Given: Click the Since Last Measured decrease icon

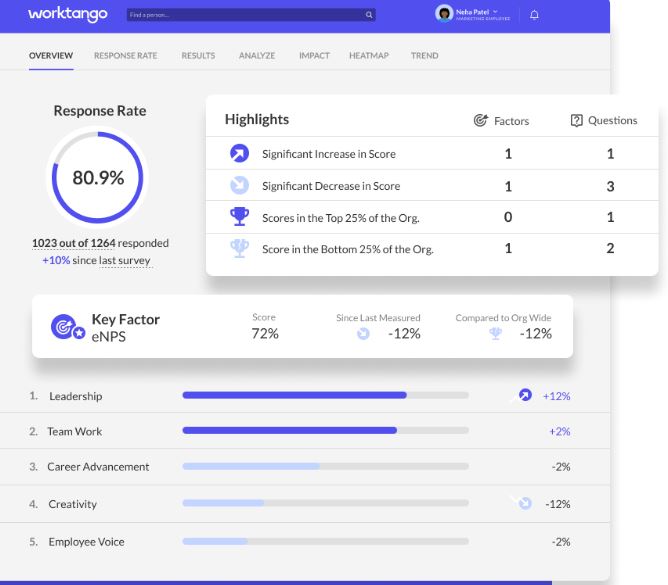Looking at the screenshot, I should click(x=363, y=334).
